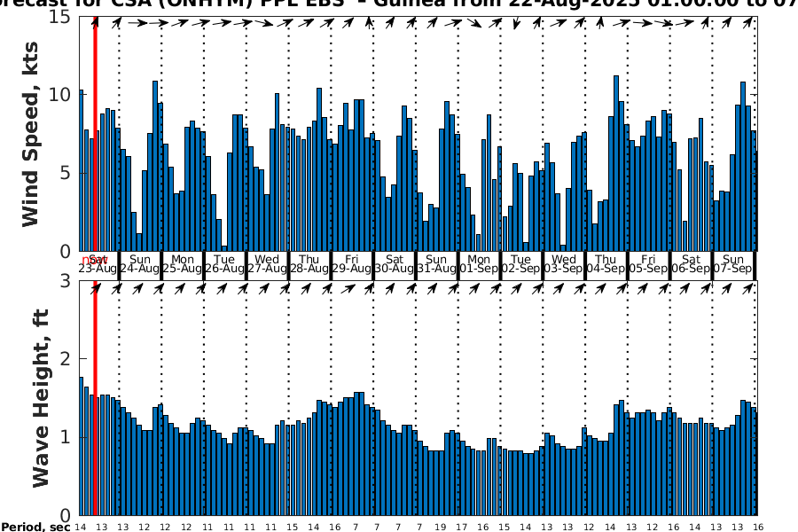Screen dimensions: 798x532
Task: Select the 'Thu 04-Sep' date label
Action: pyautogui.click(x=606, y=263)
